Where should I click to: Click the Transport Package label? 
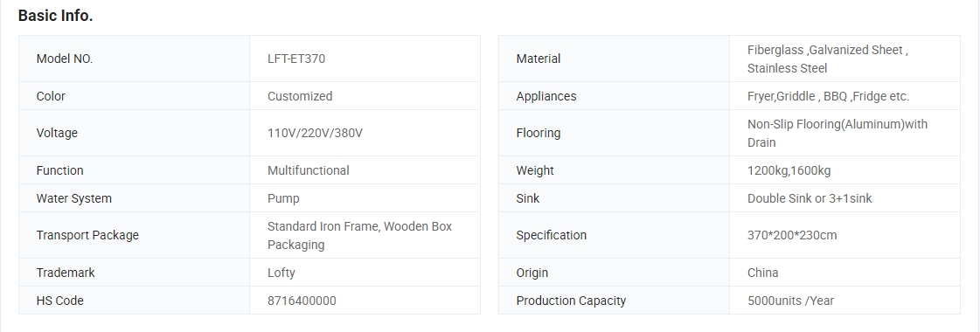pyautogui.click(x=87, y=235)
